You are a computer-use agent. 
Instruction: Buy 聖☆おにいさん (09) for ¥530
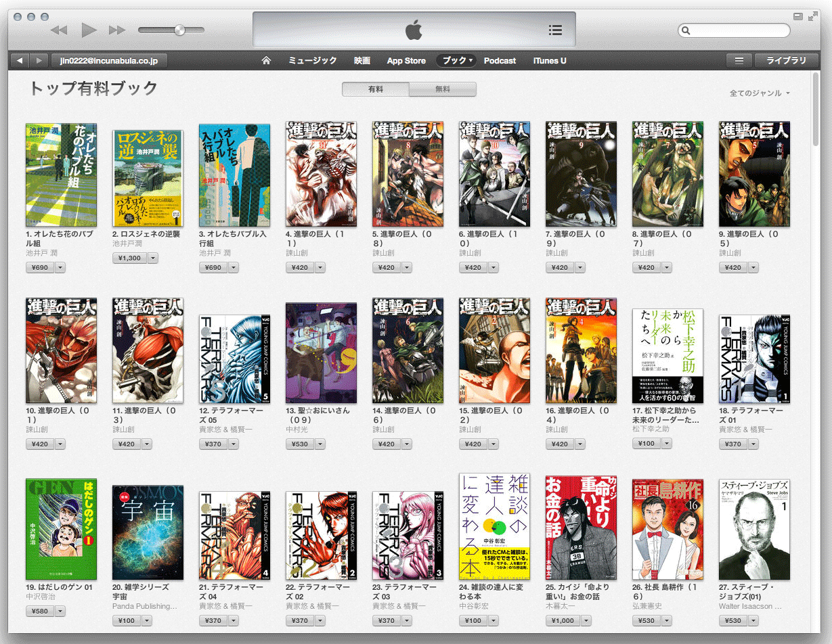click(x=300, y=444)
